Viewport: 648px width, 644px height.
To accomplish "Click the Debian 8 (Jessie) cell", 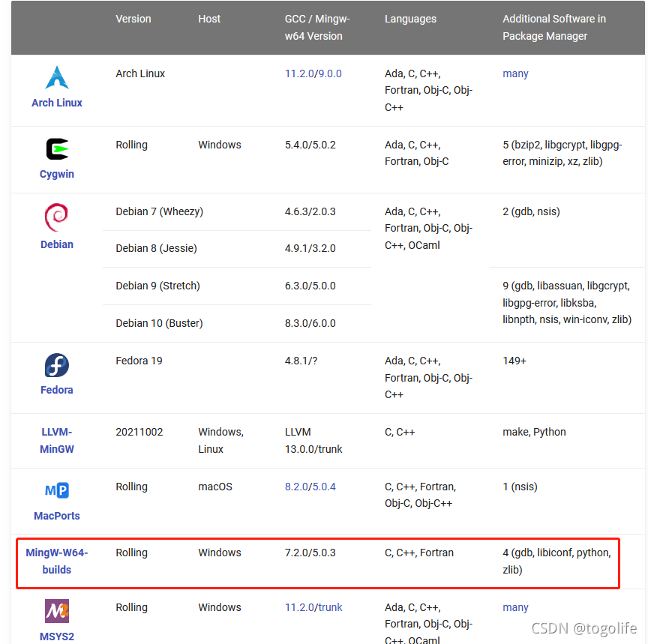I will (156, 248).
